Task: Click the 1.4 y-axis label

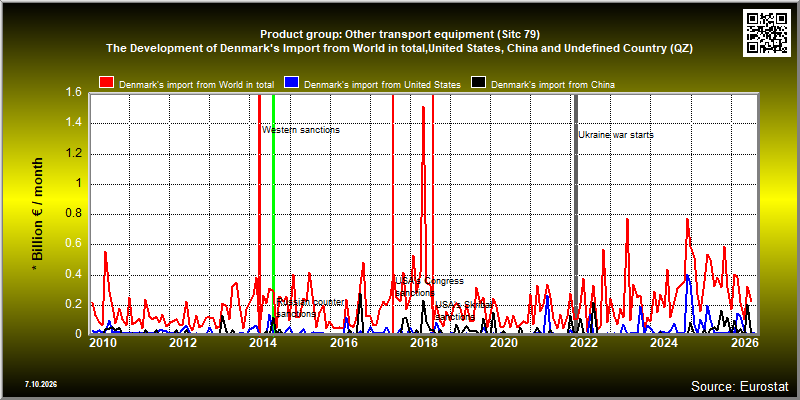Action: pyautogui.click(x=75, y=123)
